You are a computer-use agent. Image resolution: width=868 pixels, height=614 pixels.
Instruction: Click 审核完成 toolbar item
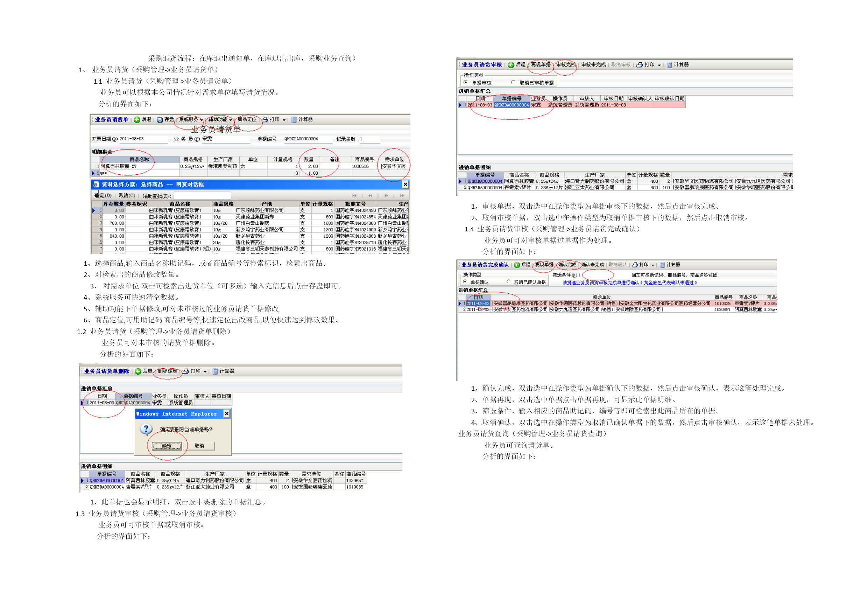(x=566, y=65)
